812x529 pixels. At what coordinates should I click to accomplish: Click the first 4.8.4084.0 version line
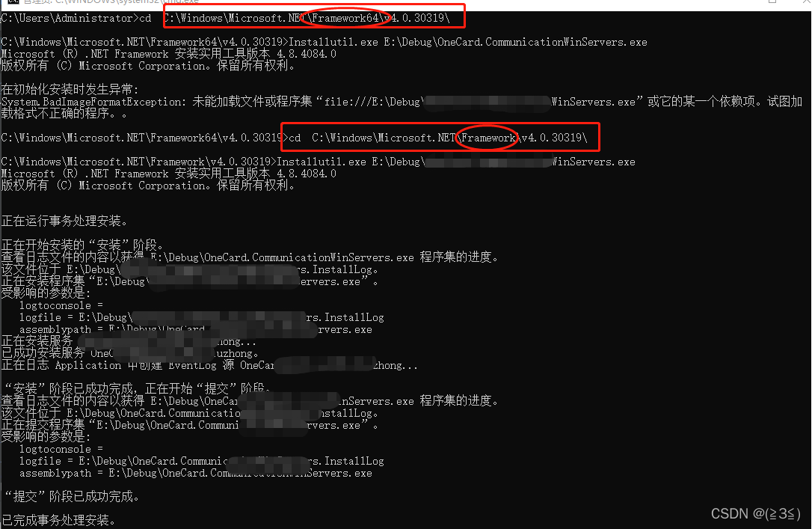pyautogui.click(x=169, y=54)
